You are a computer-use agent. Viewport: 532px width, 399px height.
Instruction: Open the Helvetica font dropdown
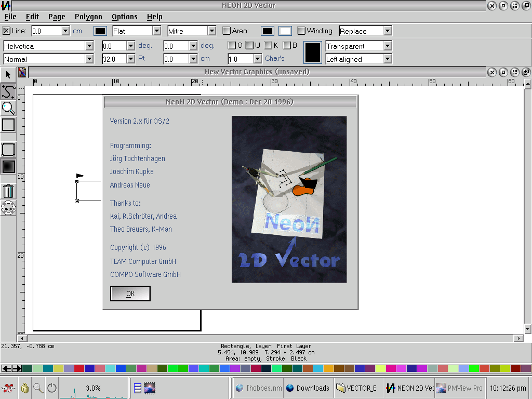[x=89, y=46]
